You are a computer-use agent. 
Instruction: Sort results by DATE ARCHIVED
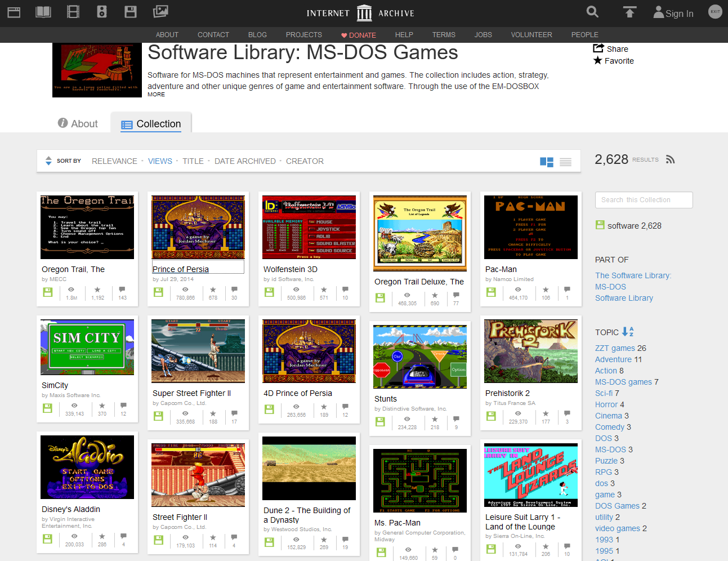pyautogui.click(x=245, y=161)
